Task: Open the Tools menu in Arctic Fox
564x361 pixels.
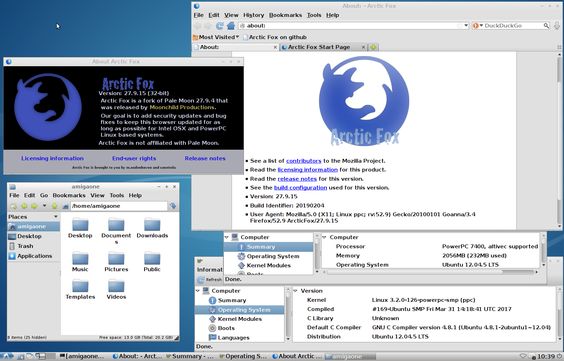Action: (x=314, y=15)
